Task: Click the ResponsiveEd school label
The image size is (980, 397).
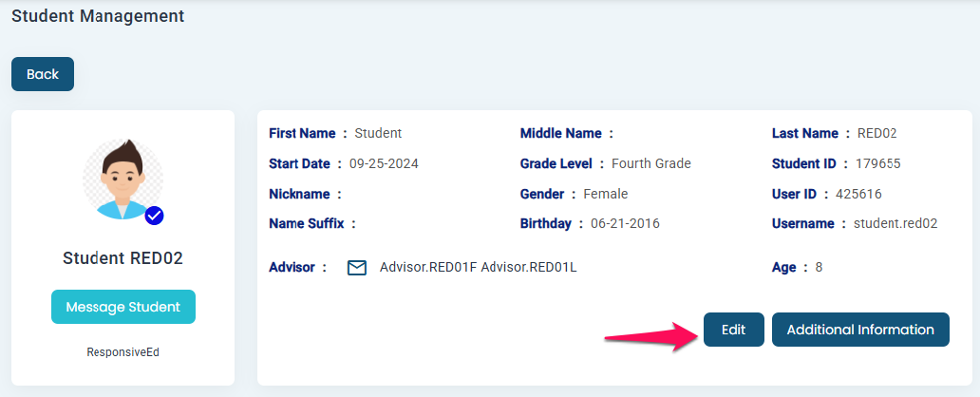Action: coord(122,351)
